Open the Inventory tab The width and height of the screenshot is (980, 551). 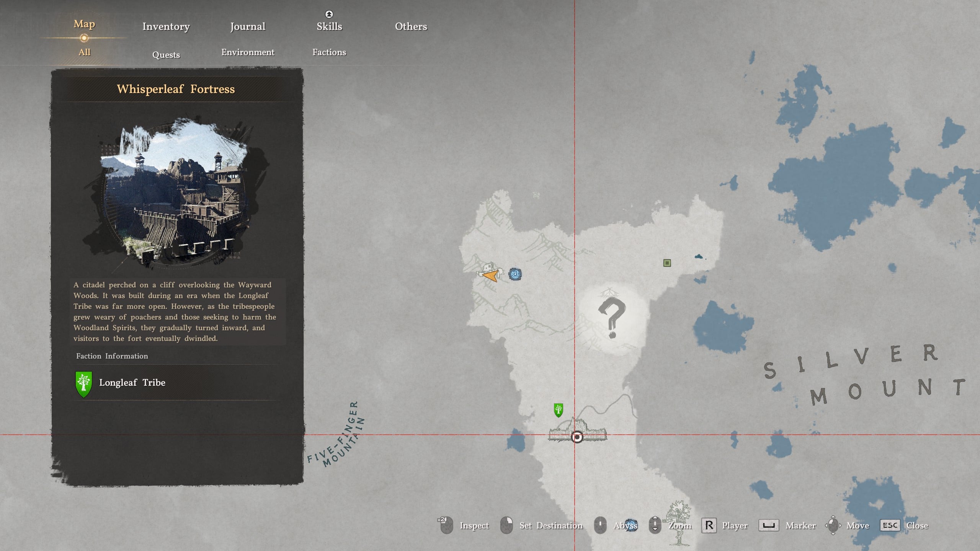coord(166,26)
